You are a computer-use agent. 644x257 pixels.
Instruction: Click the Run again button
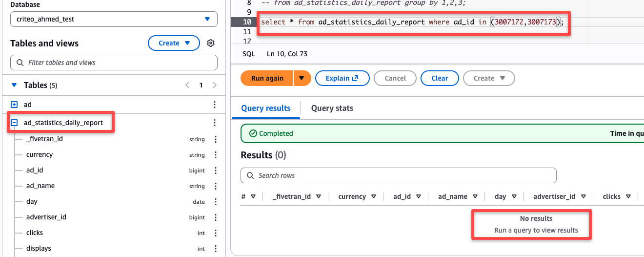pyautogui.click(x=267, y=78)
